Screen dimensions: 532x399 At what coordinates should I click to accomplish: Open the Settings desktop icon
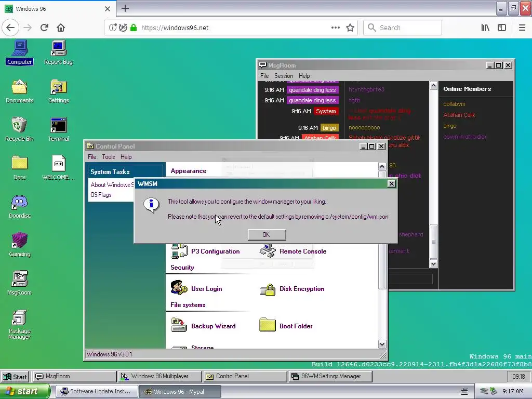click(x=58, y=91)
